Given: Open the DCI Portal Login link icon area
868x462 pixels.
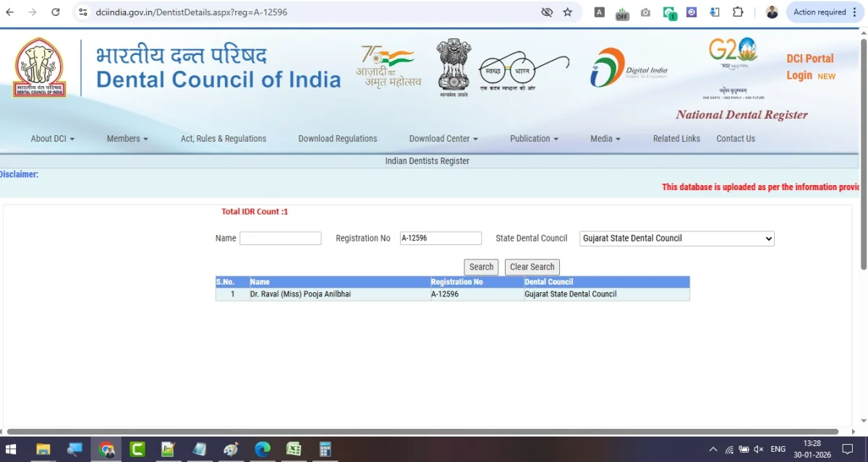Looking at the screenshot, I should point(809,67).
